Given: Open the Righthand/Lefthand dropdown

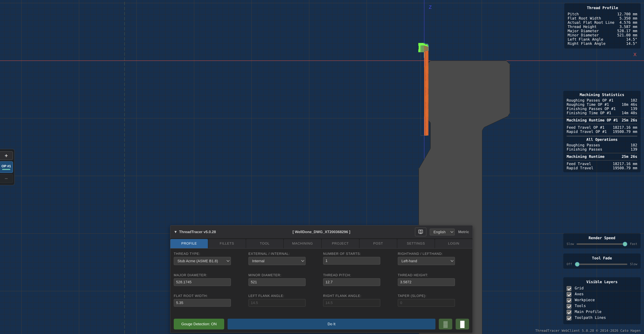Looking at the screenshot, I should (426, 261).
